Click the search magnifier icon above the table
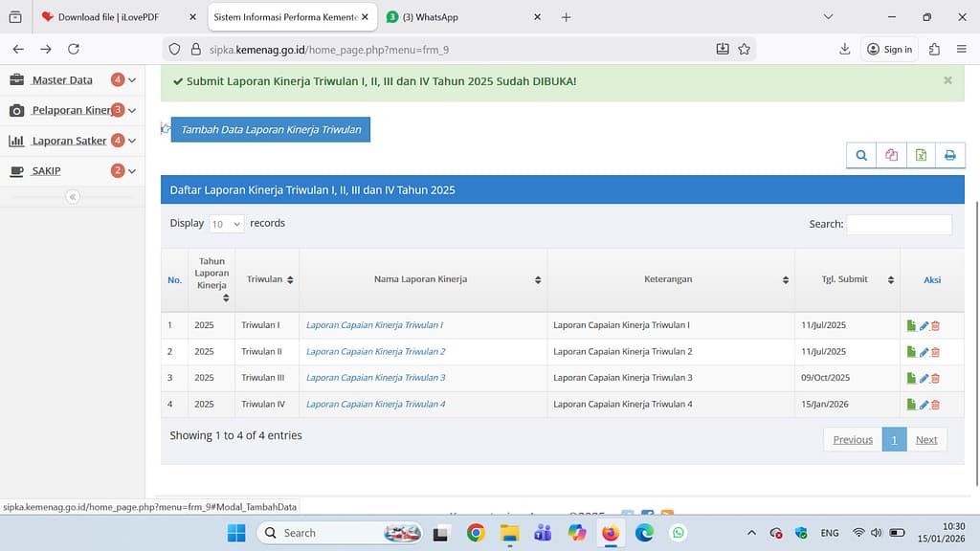The width and height of the screenshot is (980, 551). 861,155
